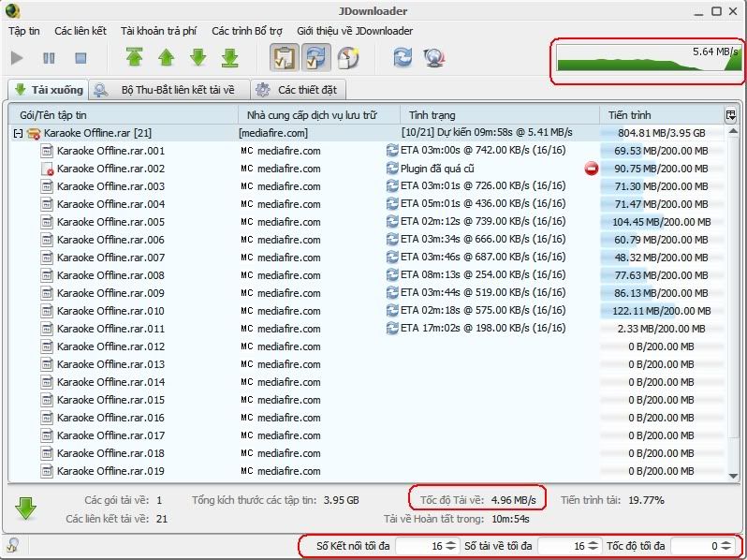Sort by Gói/Tên tập tin column header

coord(123,115)
